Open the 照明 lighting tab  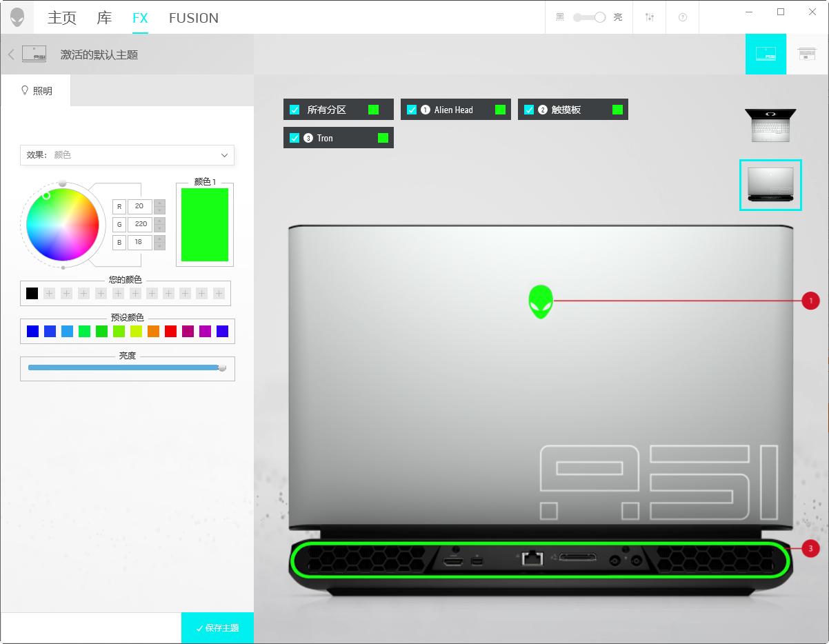pos(37,90)
